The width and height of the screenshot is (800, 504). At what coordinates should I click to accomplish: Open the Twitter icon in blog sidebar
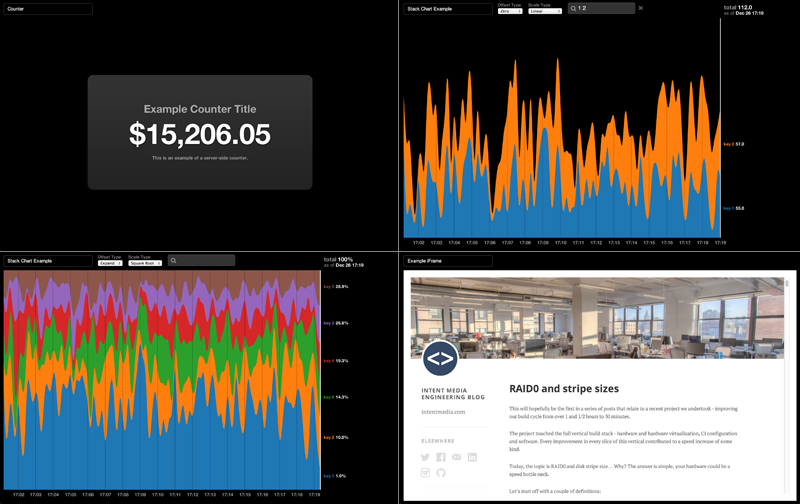tap(425, 457)
